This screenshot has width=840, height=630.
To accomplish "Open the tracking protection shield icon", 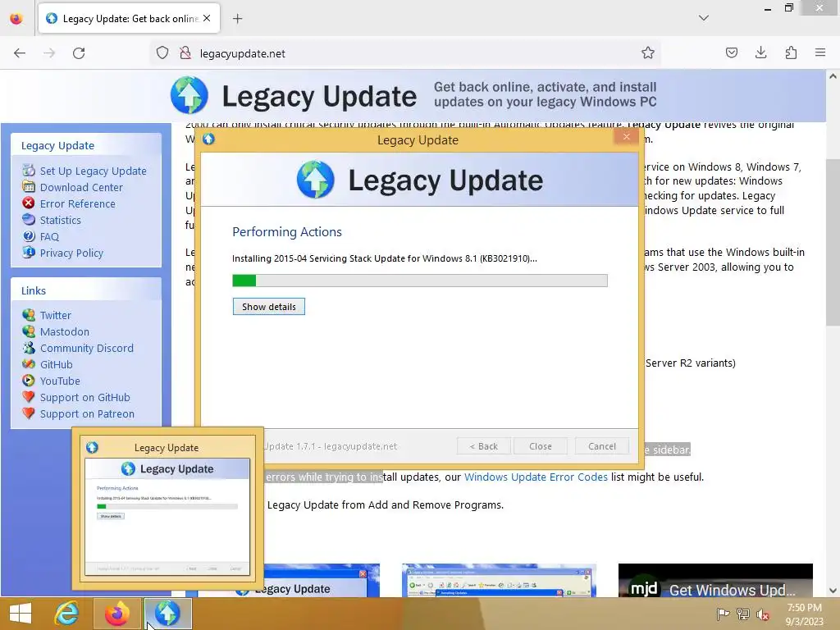I will click(x=162, y=53).
